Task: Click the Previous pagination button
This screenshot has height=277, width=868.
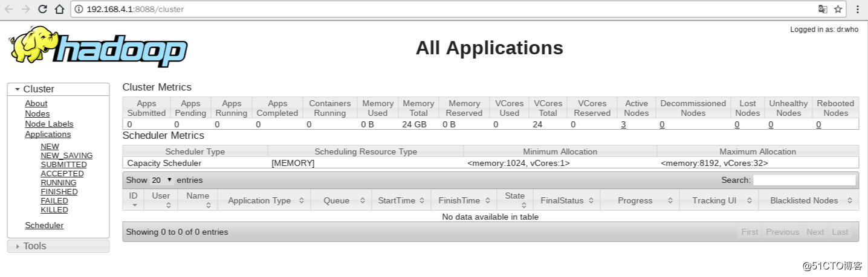Action: point(782,232)
